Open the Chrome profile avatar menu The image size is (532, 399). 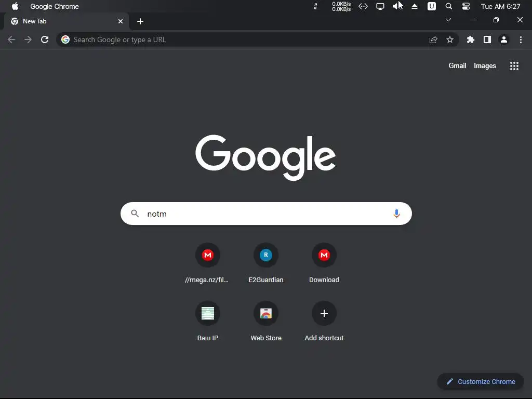[504, 39]
